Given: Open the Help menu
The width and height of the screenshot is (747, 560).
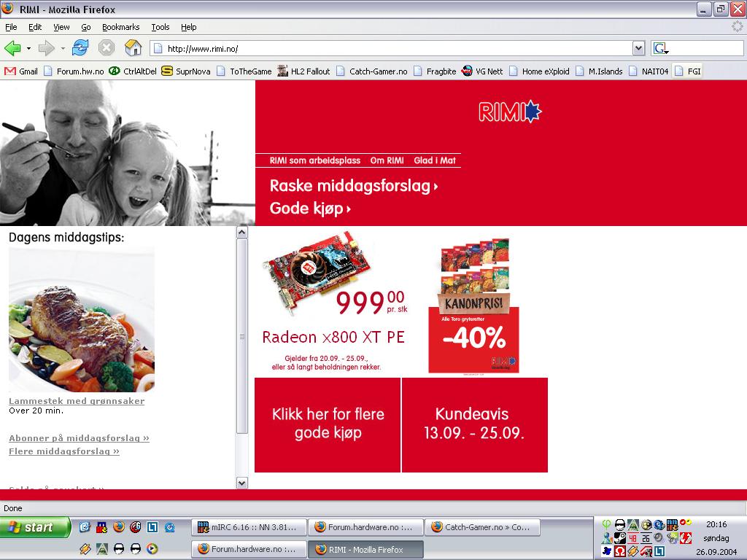Looking at the screenshot, I should click(188, 27).
